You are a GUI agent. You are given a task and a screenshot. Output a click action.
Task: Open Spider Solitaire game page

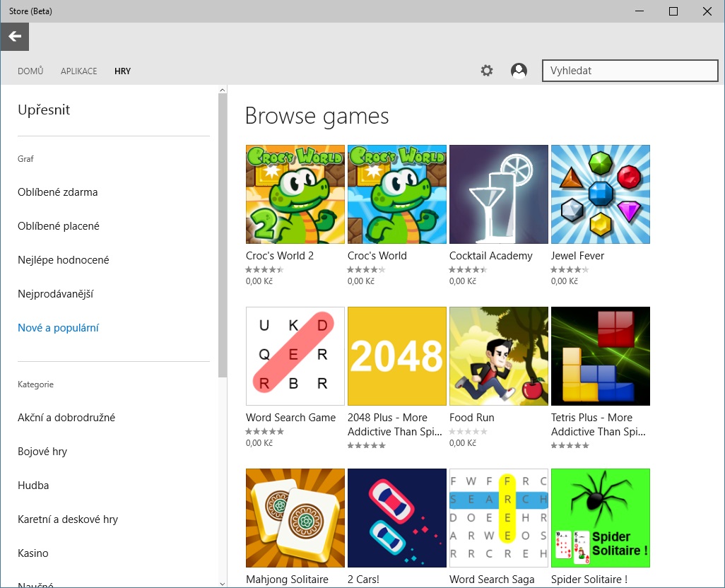pyautogui.click(x=600, y=518)
